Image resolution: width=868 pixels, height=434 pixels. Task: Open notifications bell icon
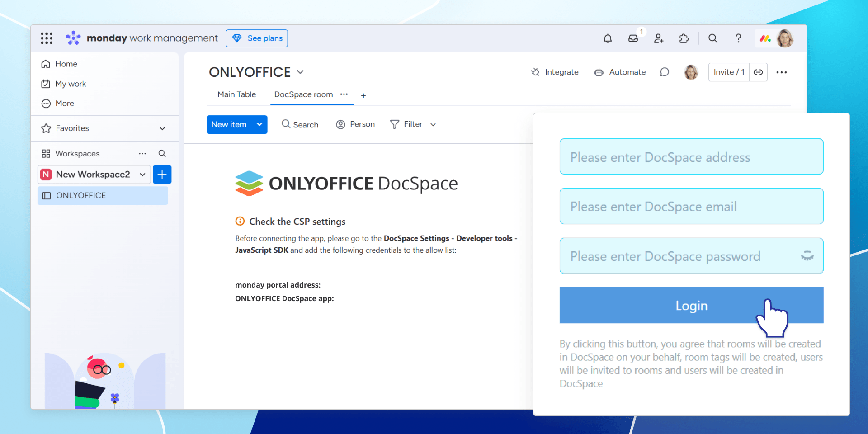[608, 38]
